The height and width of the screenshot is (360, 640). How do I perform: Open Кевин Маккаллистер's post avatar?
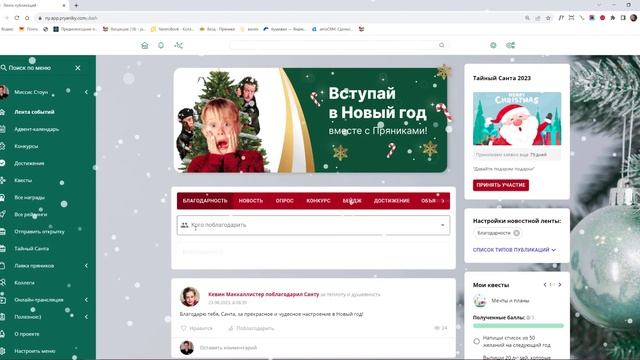190,297
